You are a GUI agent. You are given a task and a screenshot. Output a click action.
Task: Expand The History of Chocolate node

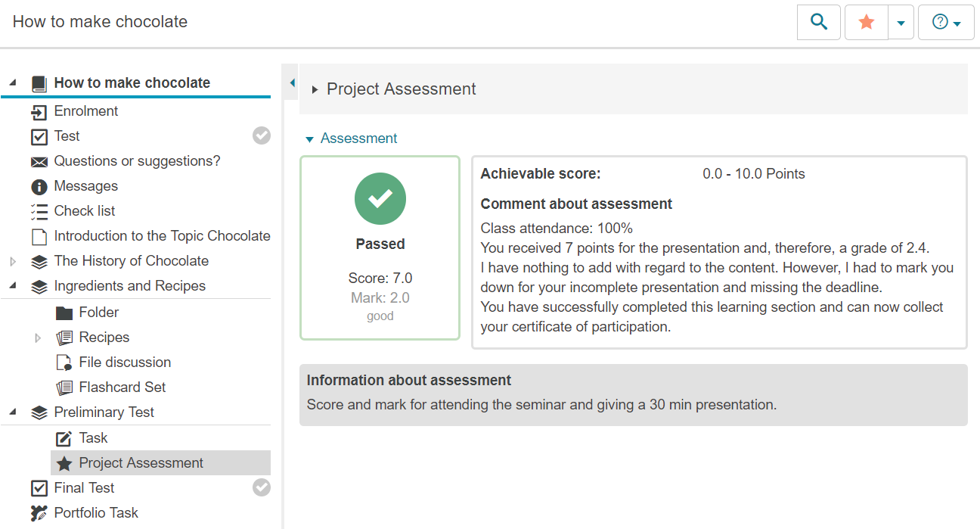13,261
